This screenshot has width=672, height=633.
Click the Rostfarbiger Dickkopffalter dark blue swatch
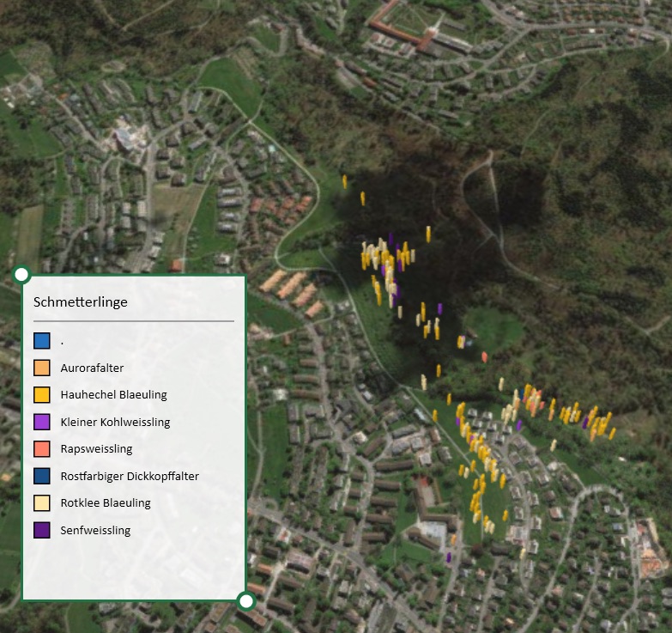(x=41, y=476)
